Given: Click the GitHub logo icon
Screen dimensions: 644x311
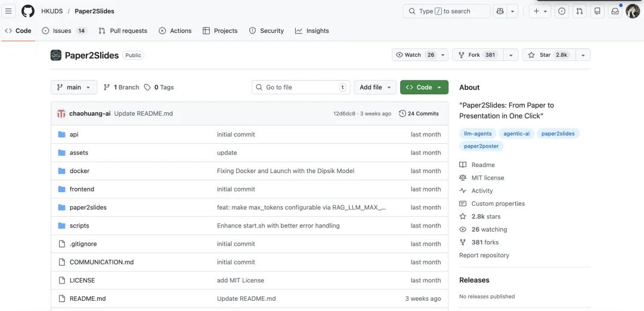Looking at the screenshot, I should pos(28,11).
